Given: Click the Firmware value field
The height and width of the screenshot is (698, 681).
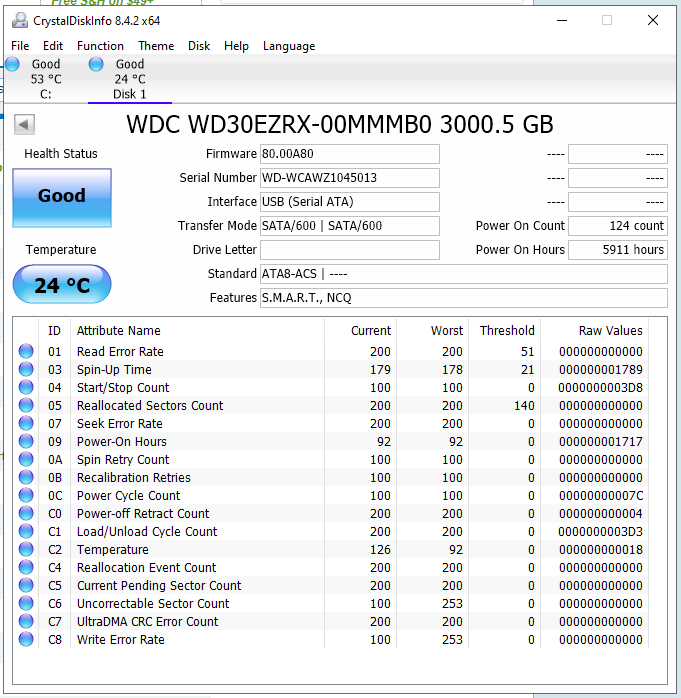Looking at the screenshot, I should 349,154.
